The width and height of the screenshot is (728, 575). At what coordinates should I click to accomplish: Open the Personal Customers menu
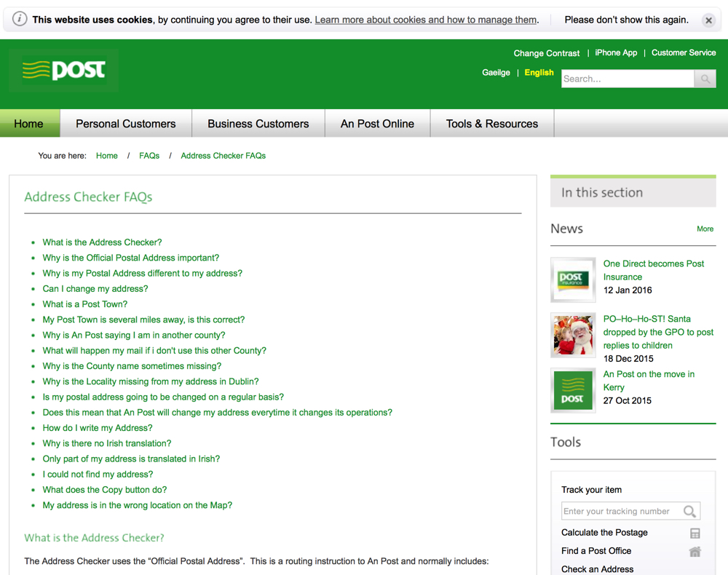[126, 124]
